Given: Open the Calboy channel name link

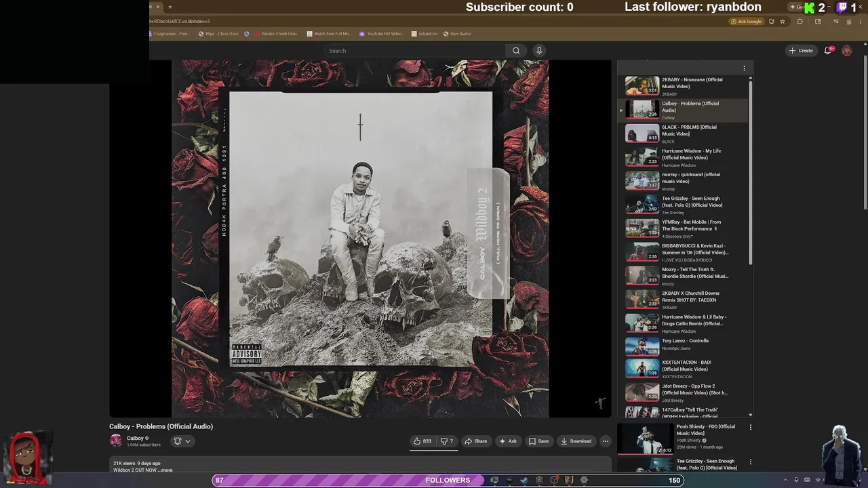Looking at the screenshot, I should click(135, 439).
